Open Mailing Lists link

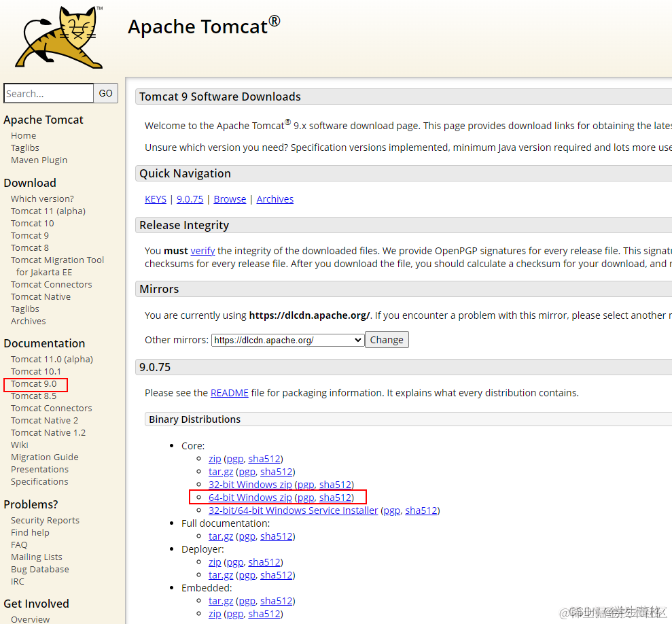(37, 557)
